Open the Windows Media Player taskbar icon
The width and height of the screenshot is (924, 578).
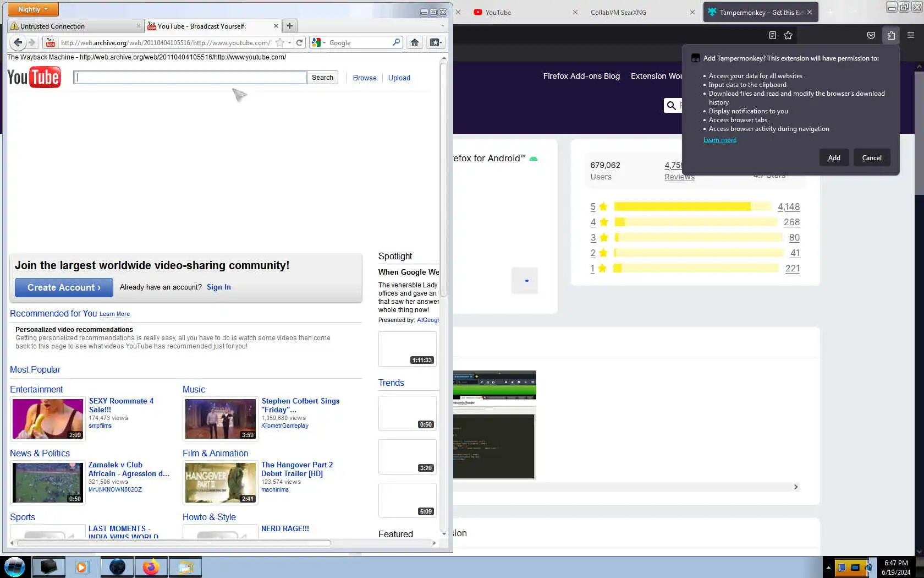pos(81,567)
